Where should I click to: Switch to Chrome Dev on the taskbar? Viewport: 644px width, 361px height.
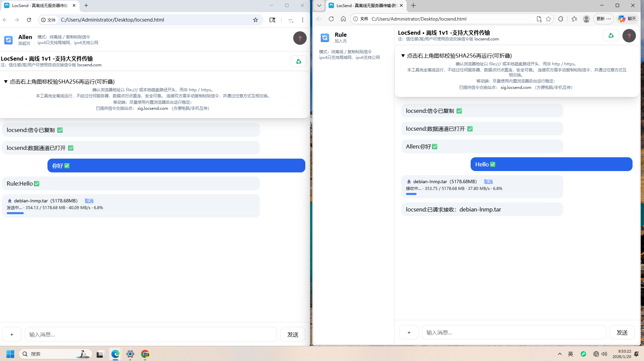point(145,354)
